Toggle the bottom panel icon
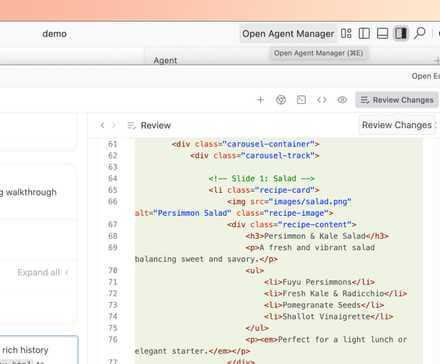 pos(382,33)
